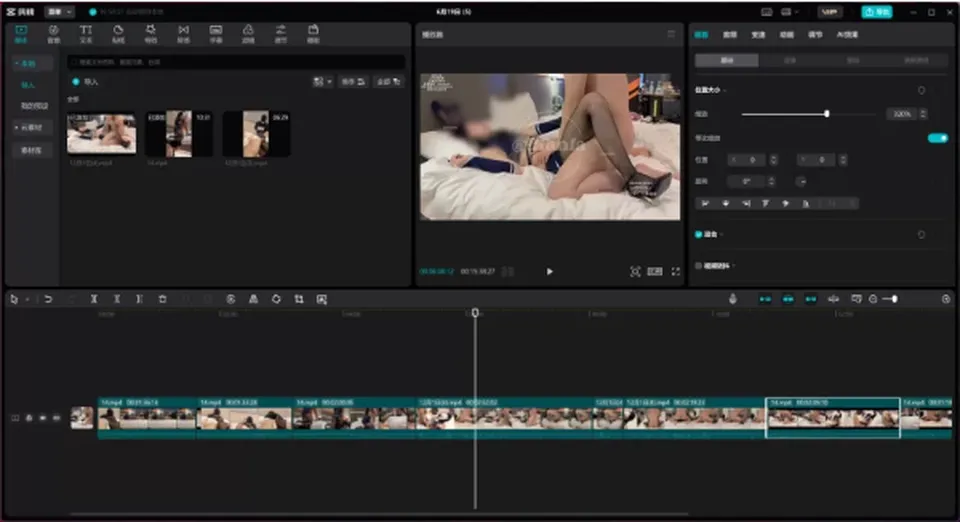Click the zoom-to-fit timeline icon at far right

[945, 299]
